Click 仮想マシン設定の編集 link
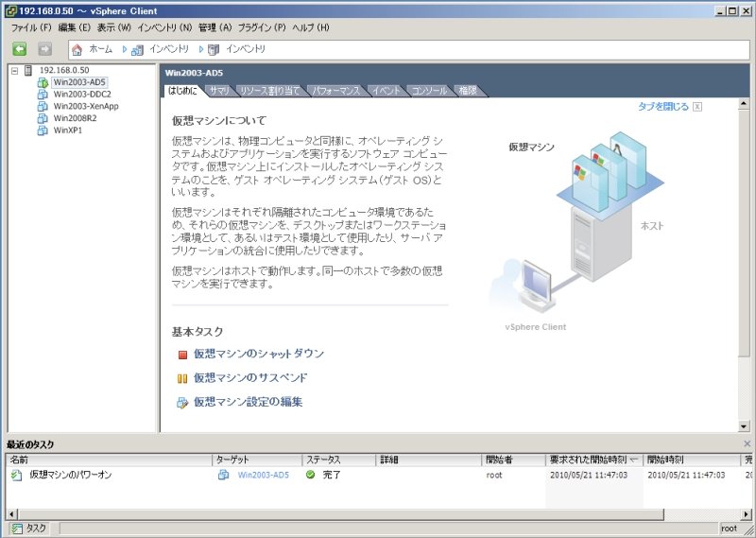The image size is (756, 538). tap(249, 402)
